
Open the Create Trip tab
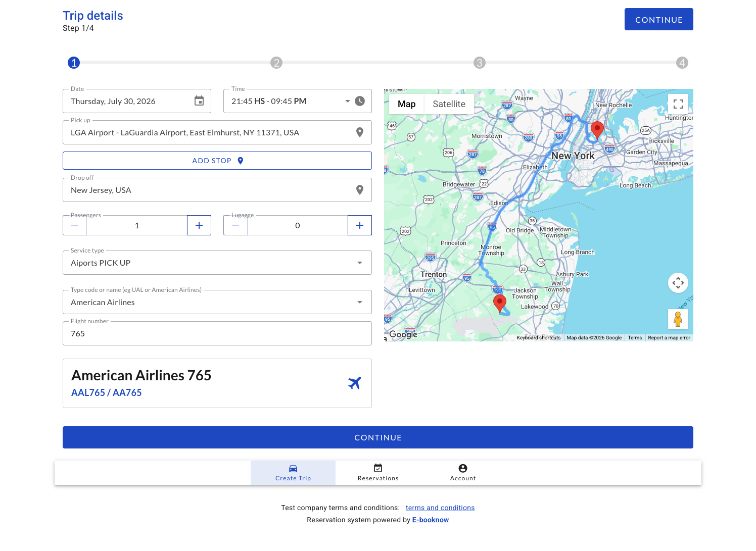coord(293,473)
